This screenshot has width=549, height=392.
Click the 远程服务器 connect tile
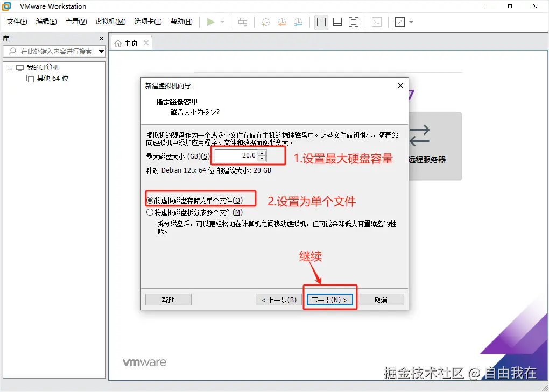tap(435, 146)
